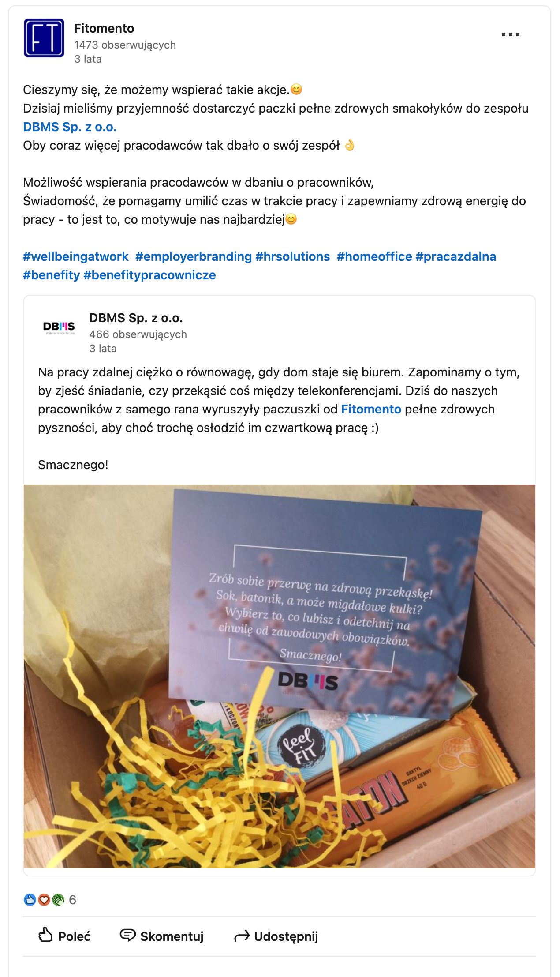Open the #employerbranding hashtag
Screen dimensions: 560x977
[x=194, y=256]
